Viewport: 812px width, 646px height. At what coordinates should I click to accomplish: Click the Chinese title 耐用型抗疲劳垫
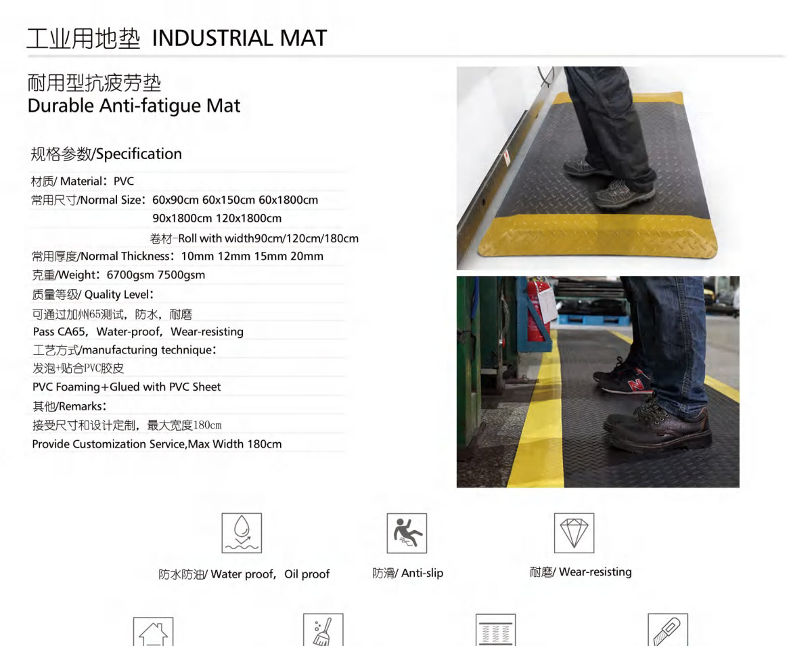click(x=95, y=83)
